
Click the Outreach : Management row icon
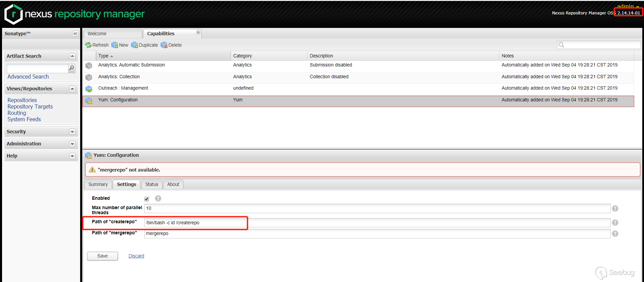point(89,89)
